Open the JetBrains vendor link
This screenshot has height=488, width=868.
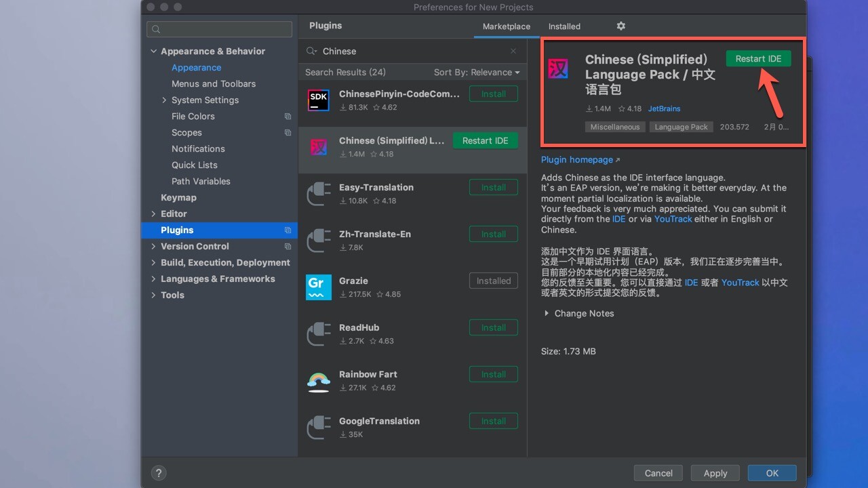point(664,108)
